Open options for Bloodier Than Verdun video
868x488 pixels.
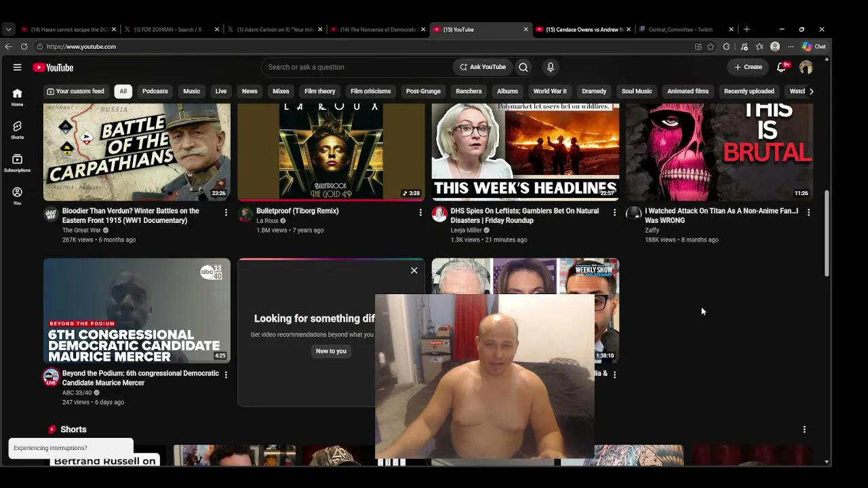coord(226,212)
